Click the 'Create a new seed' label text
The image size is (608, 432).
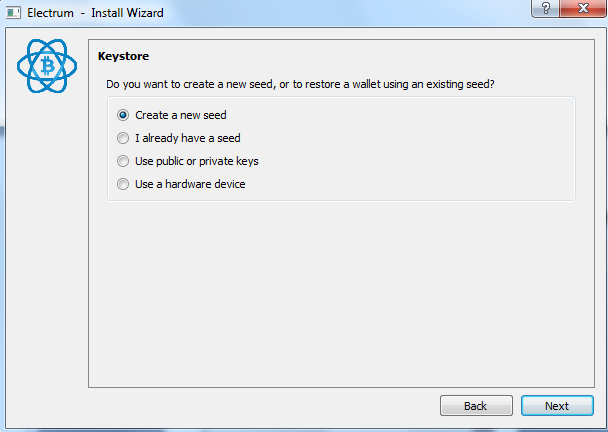181,115
